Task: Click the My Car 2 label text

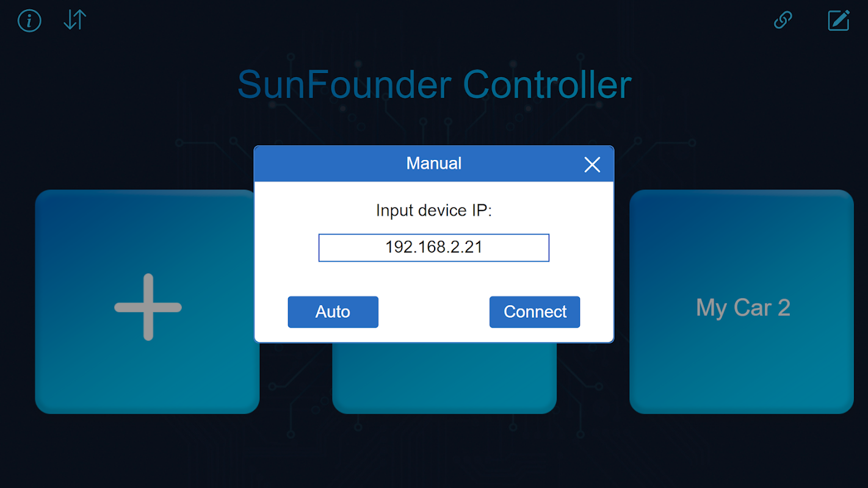Action: click(743, 307)
